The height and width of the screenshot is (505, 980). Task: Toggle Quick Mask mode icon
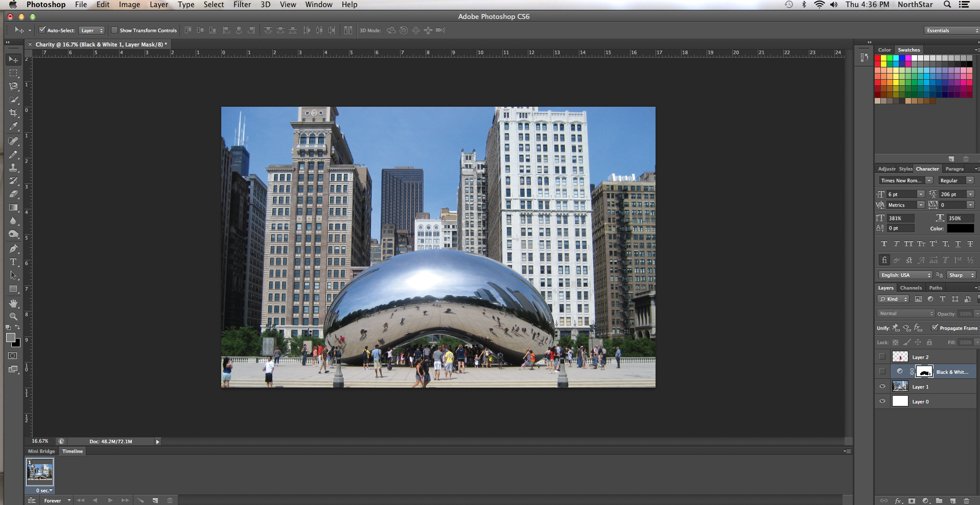click(13, 356)
